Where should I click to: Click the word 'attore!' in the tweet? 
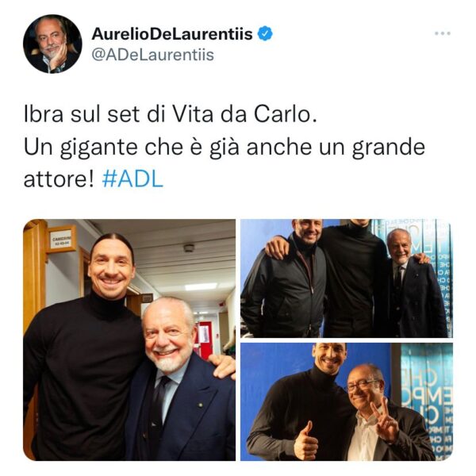point(59,179)
